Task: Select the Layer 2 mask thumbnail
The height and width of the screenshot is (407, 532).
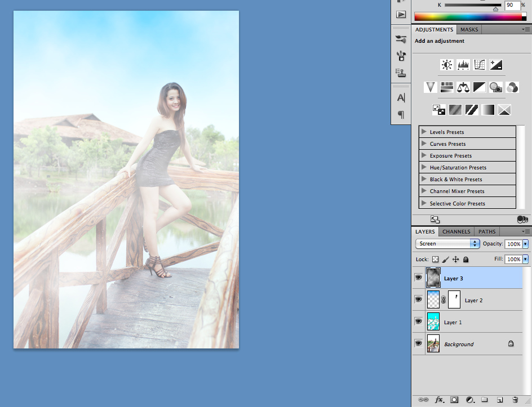Action: [x=454, y=299]
